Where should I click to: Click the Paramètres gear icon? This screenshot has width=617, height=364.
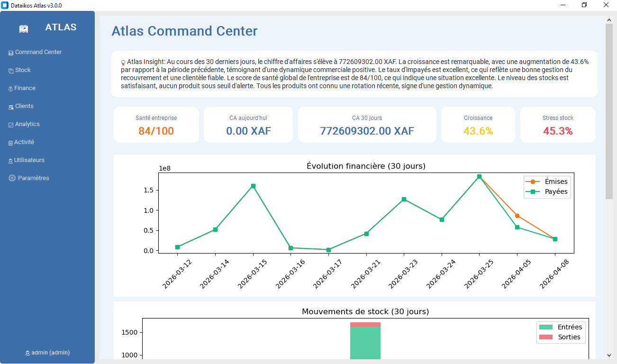point(12,178)
